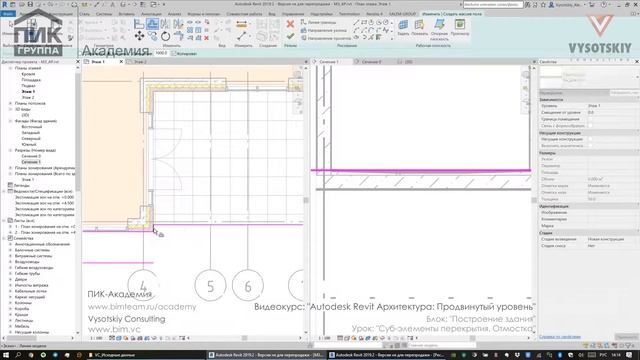Click the Reference Plane icon
Image resolution: width=640 pixels, height=360 pixels.
pos(439,25)
